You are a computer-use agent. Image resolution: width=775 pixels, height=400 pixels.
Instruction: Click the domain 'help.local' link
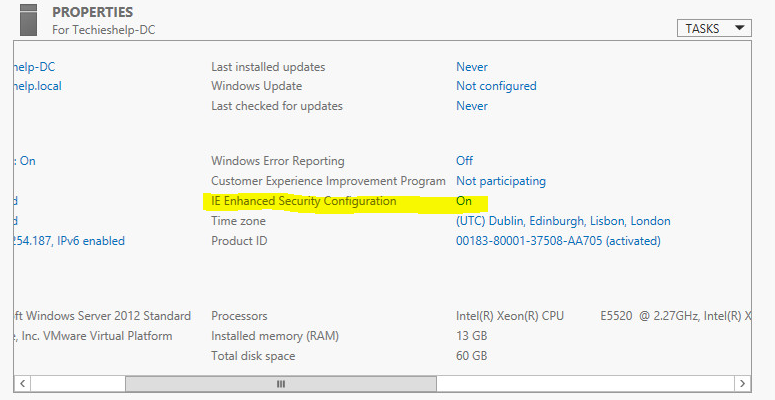click(x=38, y=86)
